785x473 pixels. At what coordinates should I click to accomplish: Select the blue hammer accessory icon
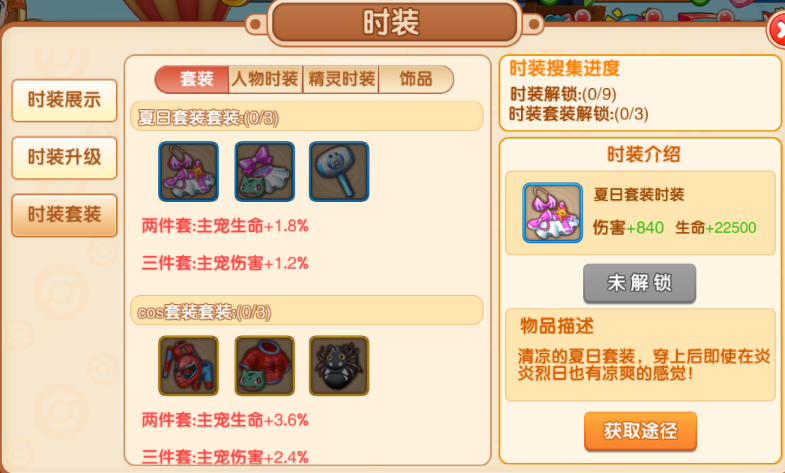point(339,172)
